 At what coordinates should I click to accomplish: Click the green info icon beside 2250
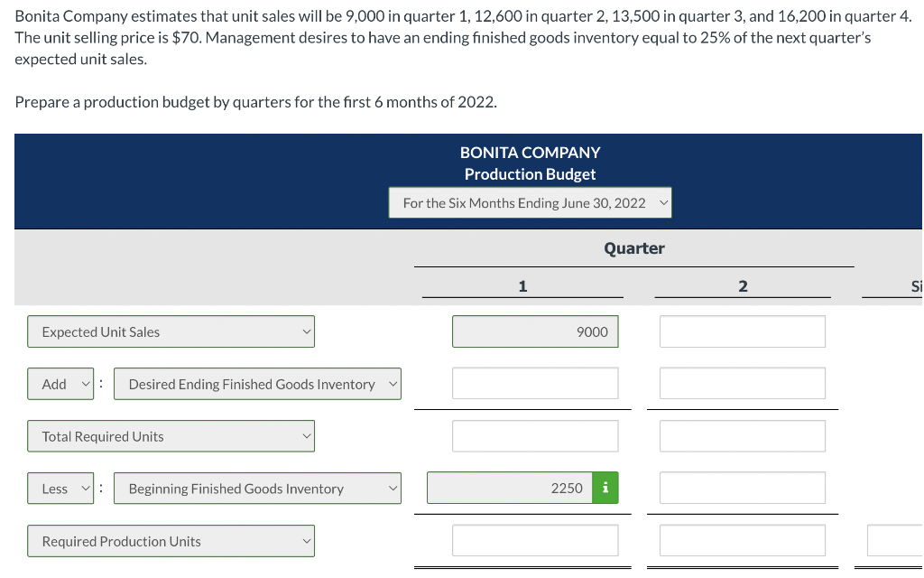[607, 488]
